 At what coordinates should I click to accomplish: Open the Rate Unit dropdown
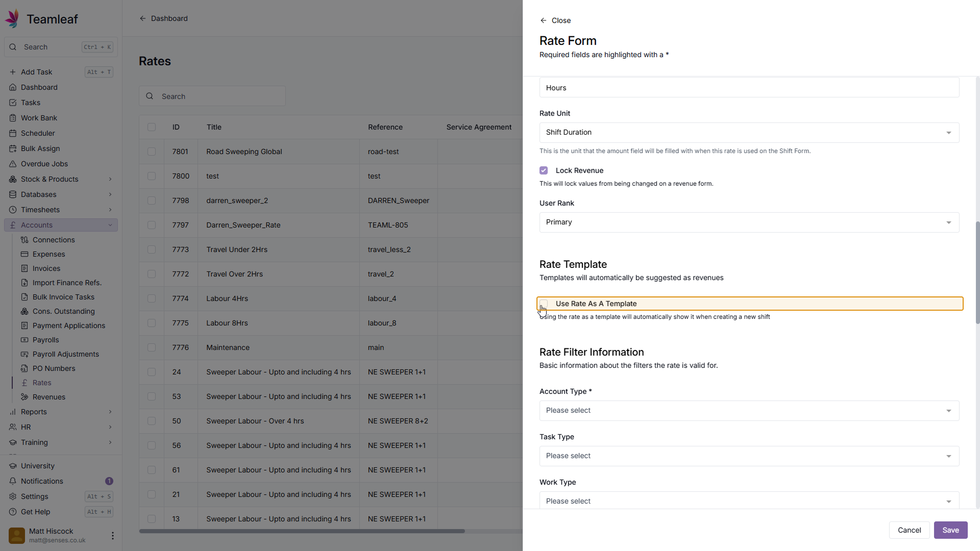pos(749,133)
